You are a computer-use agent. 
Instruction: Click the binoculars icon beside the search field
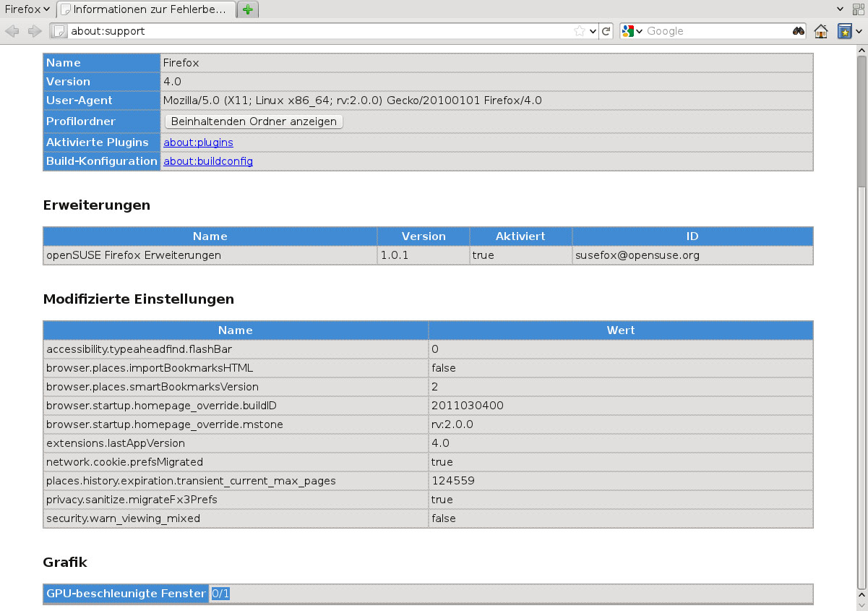tap(798, 31)
